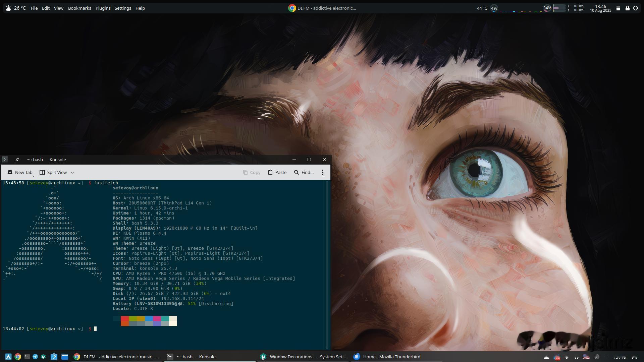Open Find in Konsole toolbar

tap(304, 172)
